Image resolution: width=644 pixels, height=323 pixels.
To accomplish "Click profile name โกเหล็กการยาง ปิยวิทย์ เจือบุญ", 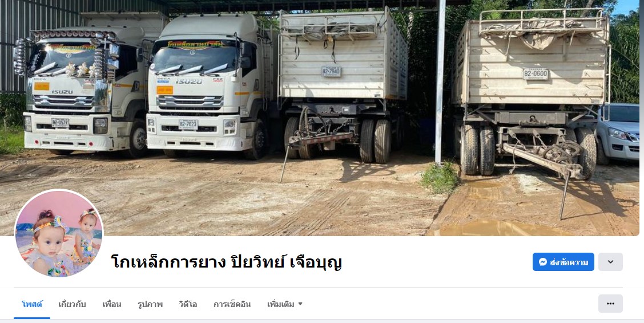I will pos(226,262).
